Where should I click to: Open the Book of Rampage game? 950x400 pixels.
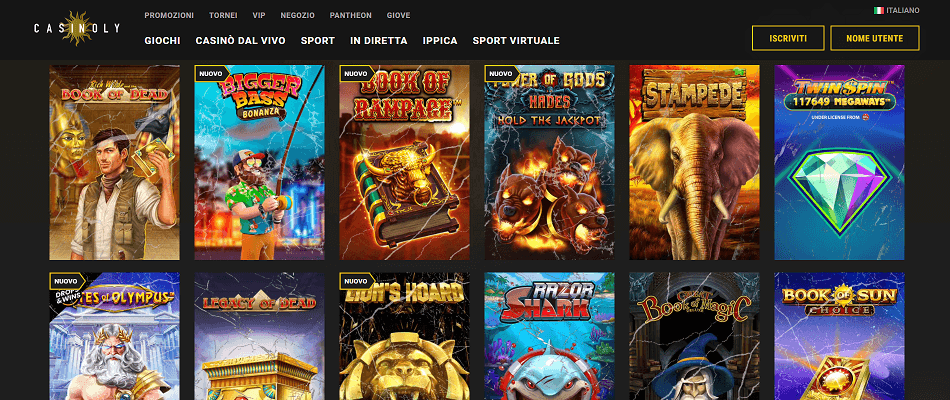pyautogui.click(x=404, y=162)
